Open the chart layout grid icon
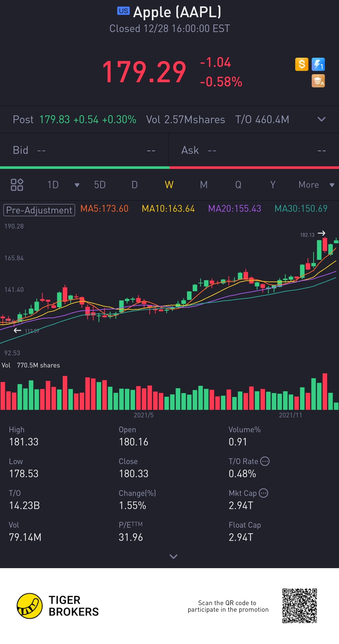The height and width of the screenshot is (644, 339). [x=17, y=185]
